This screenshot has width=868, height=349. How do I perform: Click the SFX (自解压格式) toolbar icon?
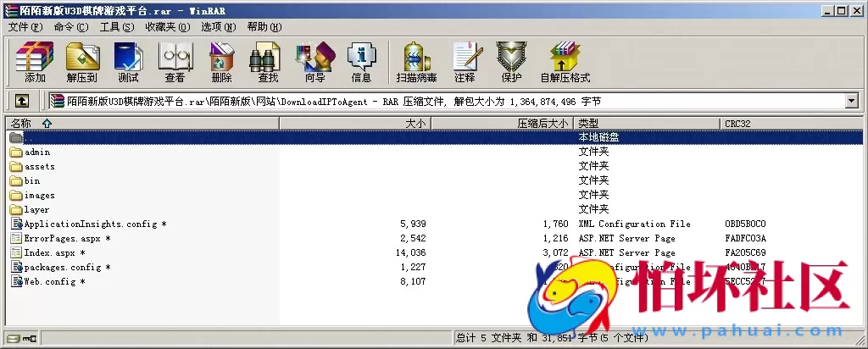[565, 61]
